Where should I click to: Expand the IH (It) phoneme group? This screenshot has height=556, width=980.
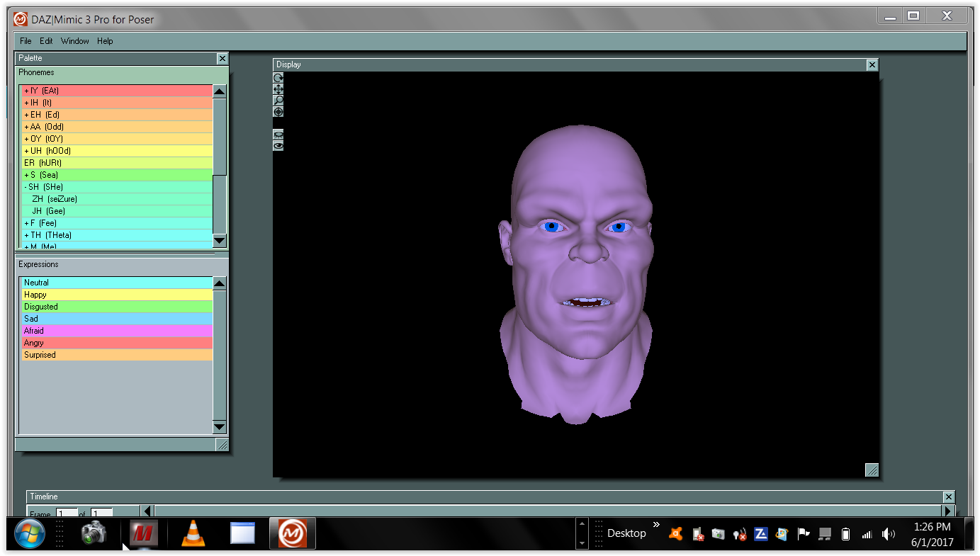26,103
